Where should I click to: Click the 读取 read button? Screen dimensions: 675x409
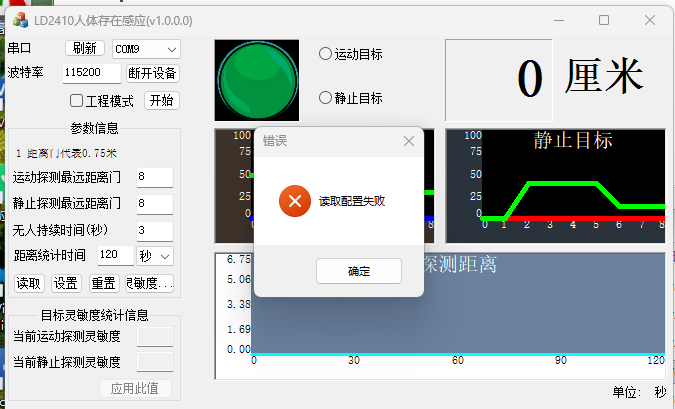pos(30,283)
